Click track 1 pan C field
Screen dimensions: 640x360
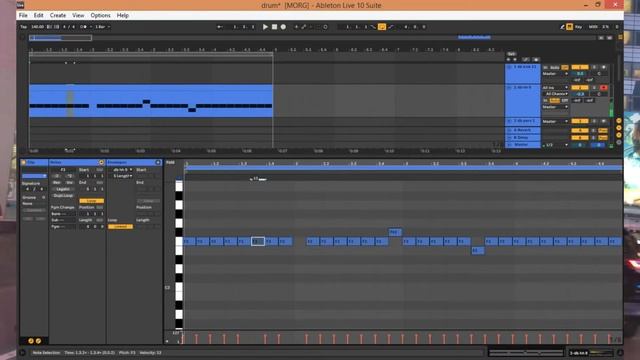(x=599, y=74)
